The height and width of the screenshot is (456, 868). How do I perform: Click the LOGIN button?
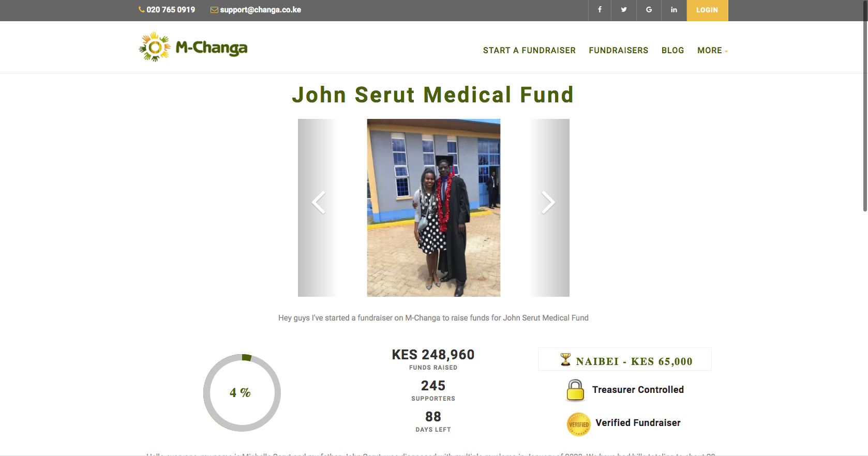pyautogui.click(x=707, y=10)
